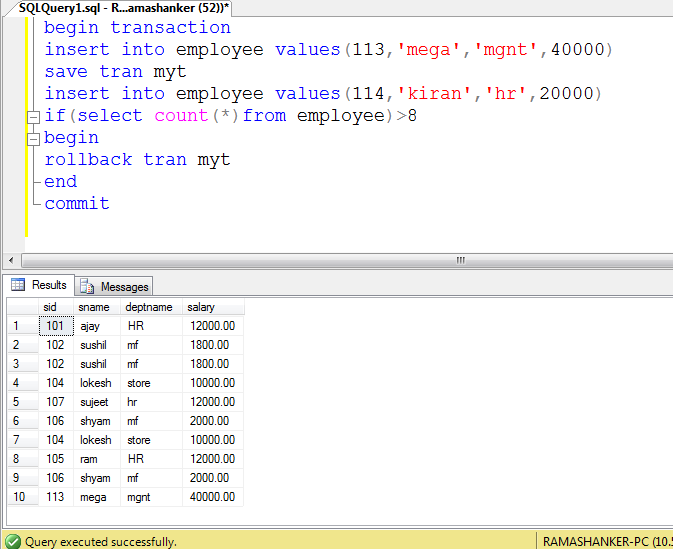Click 'HR' deptname in row 1

151,326
